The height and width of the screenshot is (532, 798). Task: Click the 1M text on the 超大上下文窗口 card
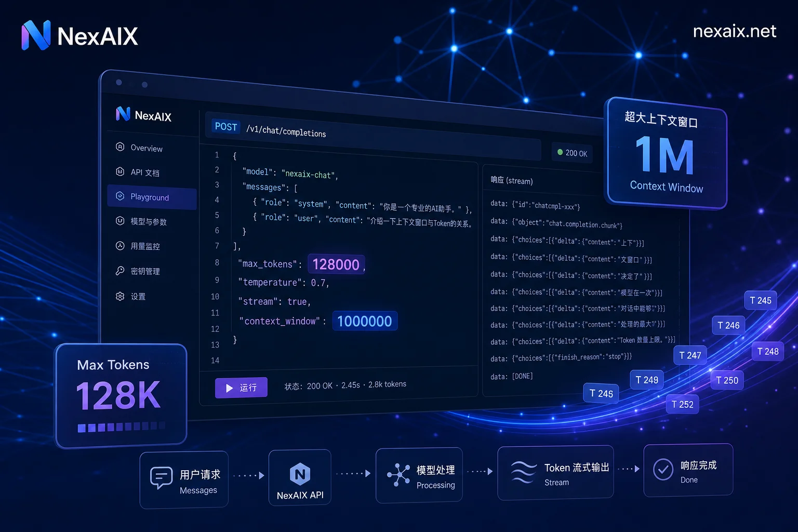(x=665, y=155)
